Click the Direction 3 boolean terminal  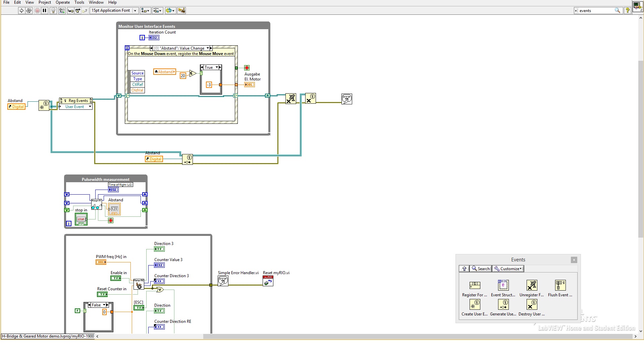coord(159,249)
